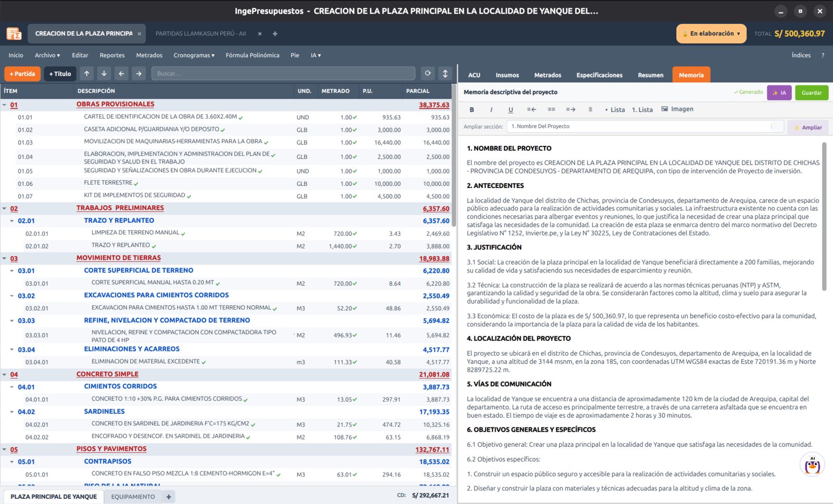This screenshot has height=504, width=833.
Task: Move selected item up with the up arrow
Action: (87, 74)
